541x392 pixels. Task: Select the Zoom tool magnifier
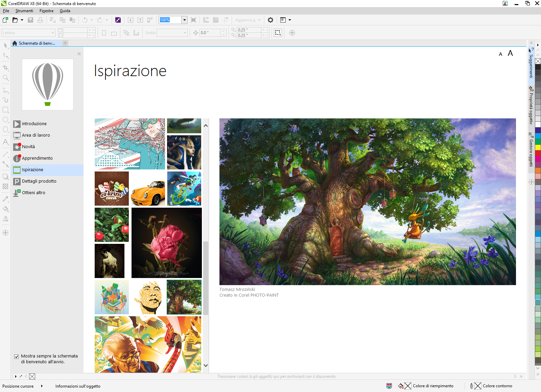tap(5, 78)
